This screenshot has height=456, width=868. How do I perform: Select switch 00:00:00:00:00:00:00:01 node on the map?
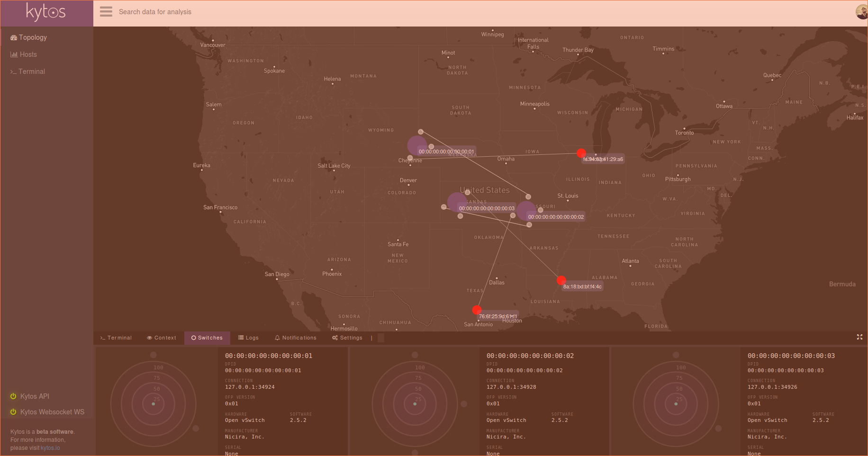click(417, 146)
